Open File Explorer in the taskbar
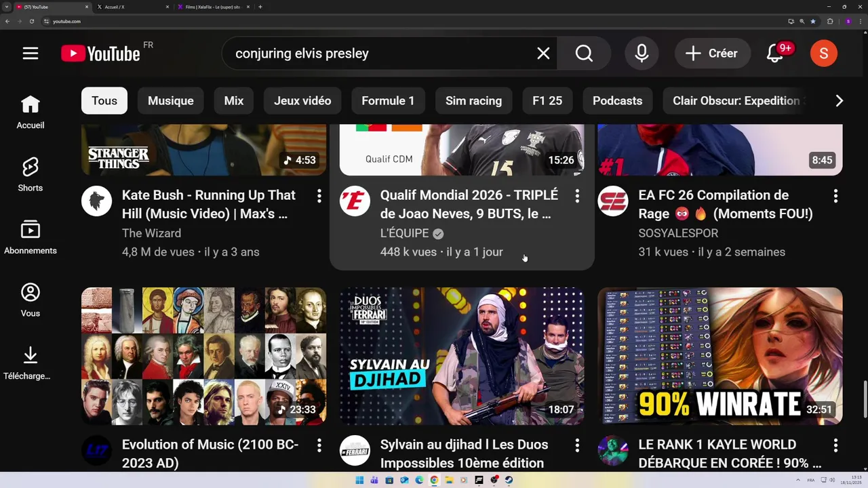868x488 pixels. [x=449, y=480]
